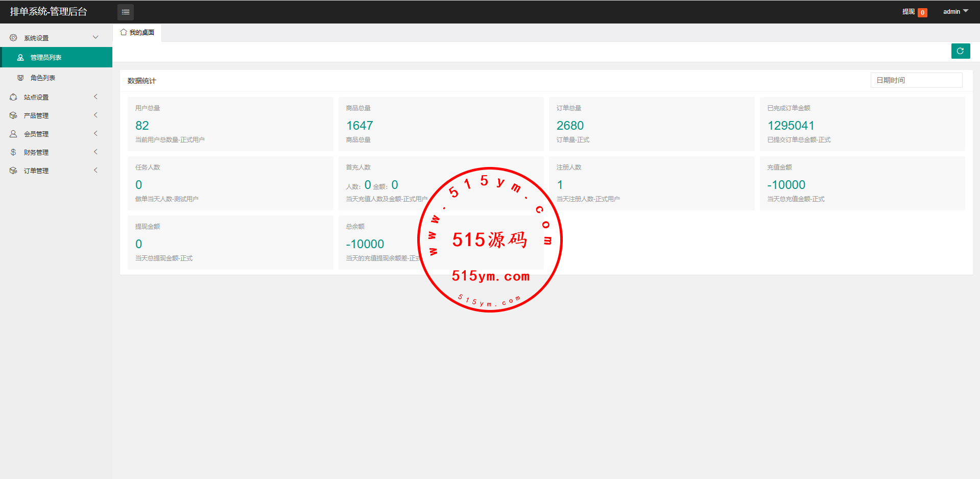
Task: Click the gear icon beside 系统设置
Action: click(13, 38)
